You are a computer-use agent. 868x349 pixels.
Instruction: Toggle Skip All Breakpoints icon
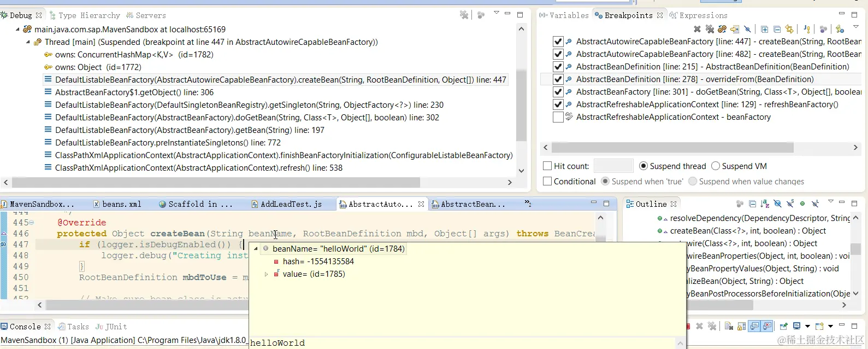[x=747, y=29]
